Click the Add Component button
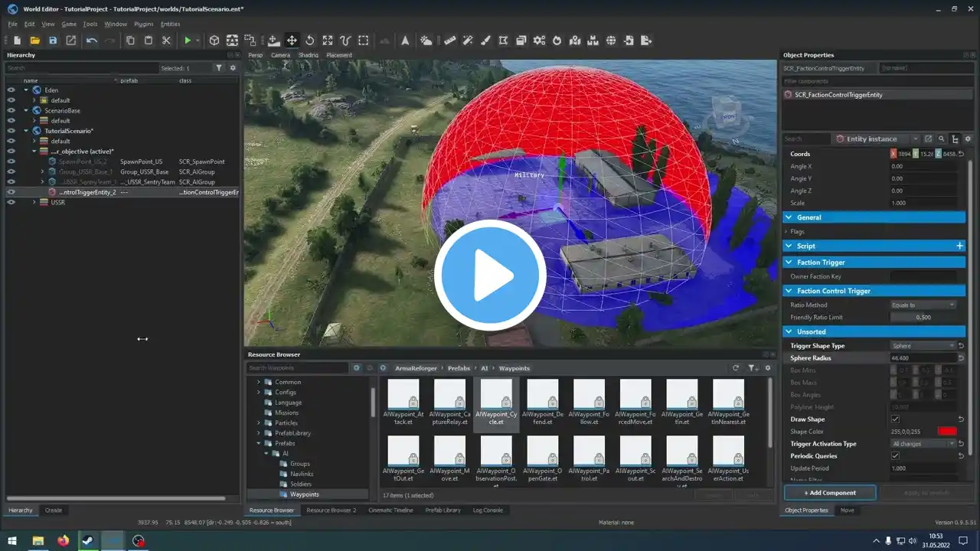Screen dimensions: 980x551 (830, 492)
